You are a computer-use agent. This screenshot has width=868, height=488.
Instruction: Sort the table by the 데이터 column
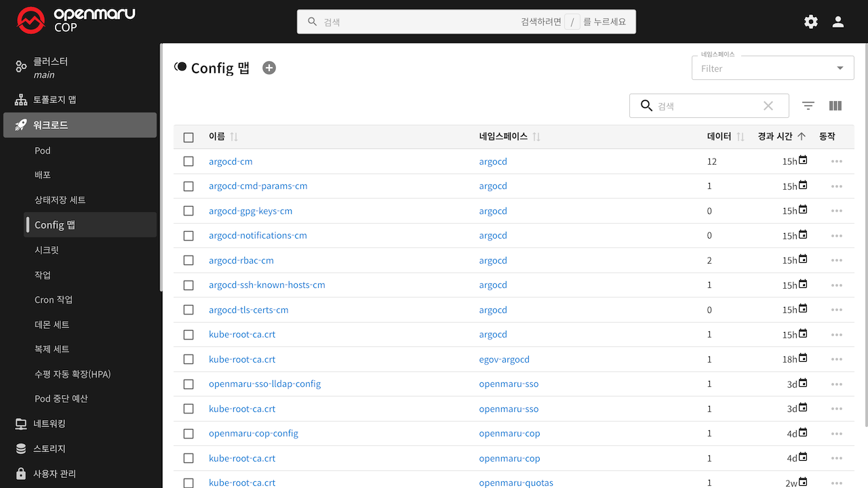click(x=719, y=137)
